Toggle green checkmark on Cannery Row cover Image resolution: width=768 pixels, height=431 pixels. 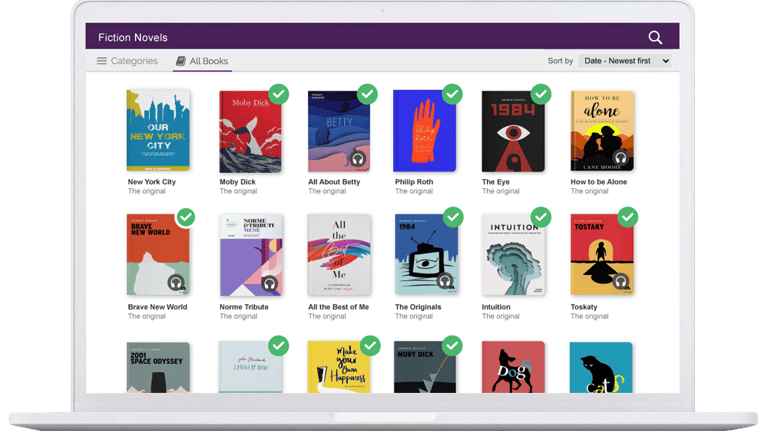tap(279, 346)
